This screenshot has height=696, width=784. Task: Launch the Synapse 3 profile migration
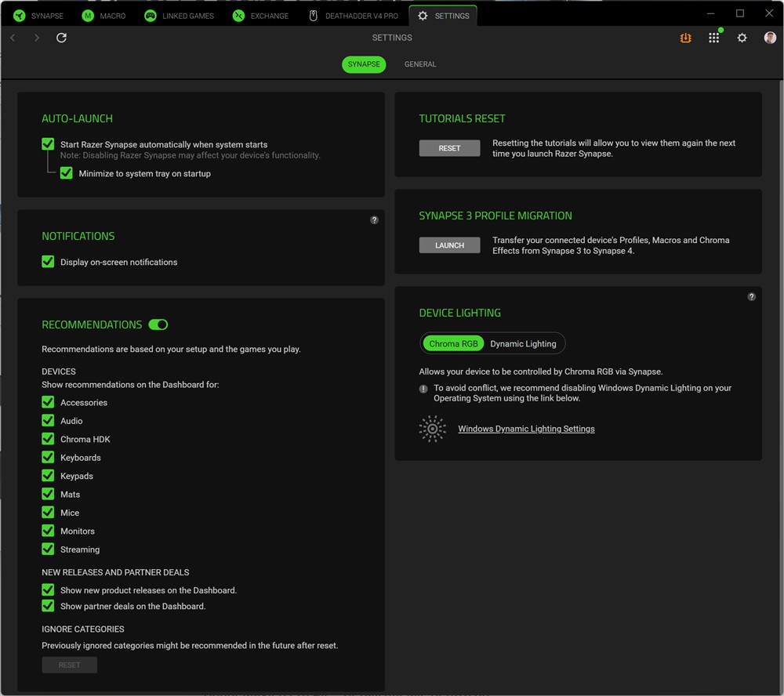pos(449,245)
